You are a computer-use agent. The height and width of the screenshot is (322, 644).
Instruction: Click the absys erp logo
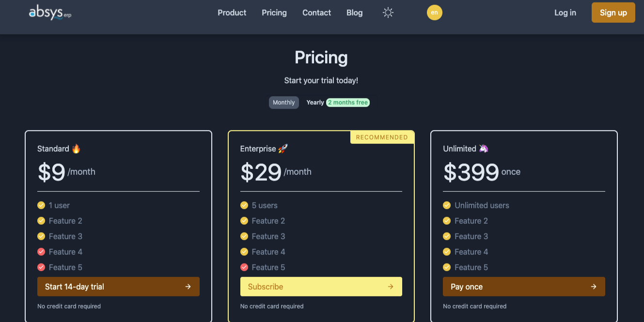pyautogui.click(x=50, y=13)
